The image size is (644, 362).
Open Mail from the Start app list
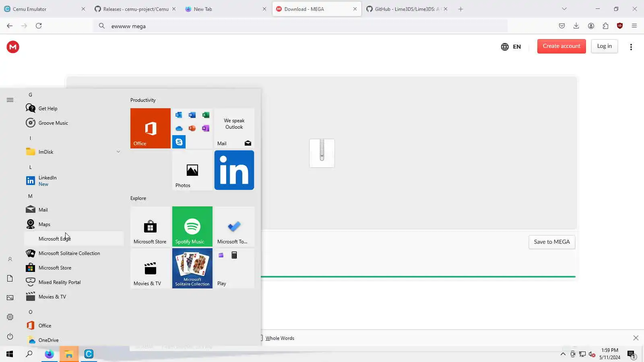[74, 210]
